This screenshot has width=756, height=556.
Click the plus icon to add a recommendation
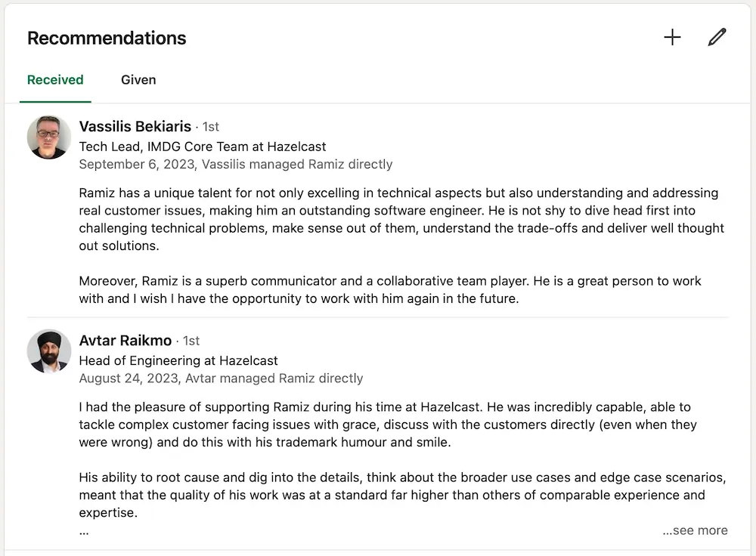coord(672,36)
